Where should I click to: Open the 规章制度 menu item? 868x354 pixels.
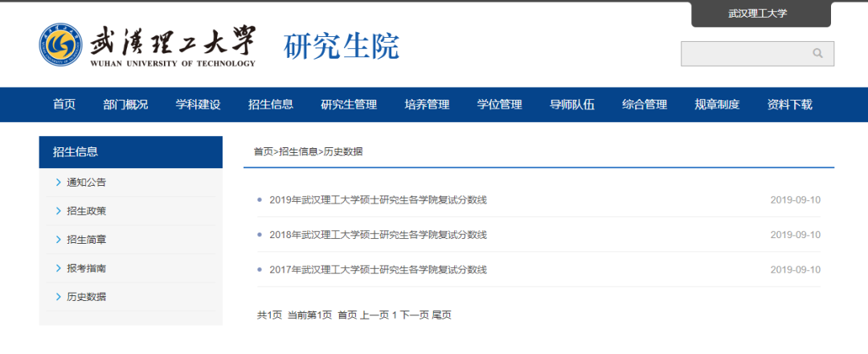(x=717, y=105)
